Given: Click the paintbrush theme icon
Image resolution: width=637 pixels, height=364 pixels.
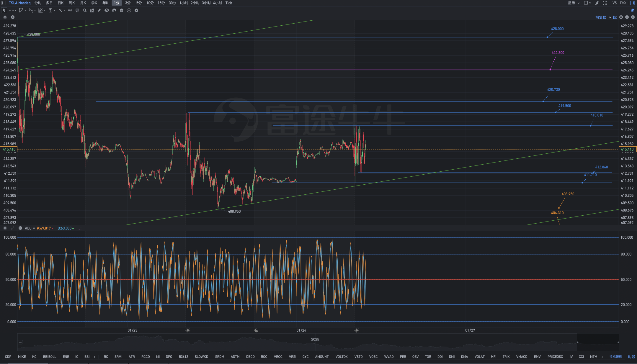Looking at the screenshot, I should pyautogui.click(x=597, y=3).
